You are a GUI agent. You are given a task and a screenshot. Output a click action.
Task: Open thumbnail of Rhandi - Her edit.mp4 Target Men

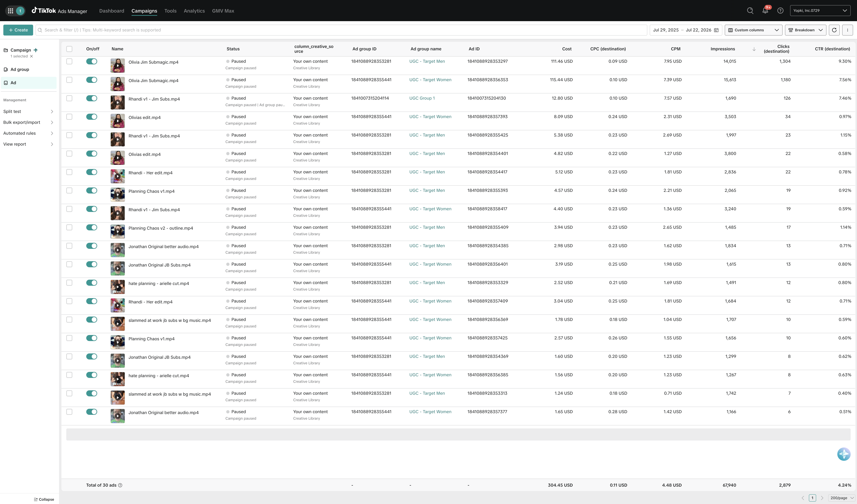coord(118,176)
